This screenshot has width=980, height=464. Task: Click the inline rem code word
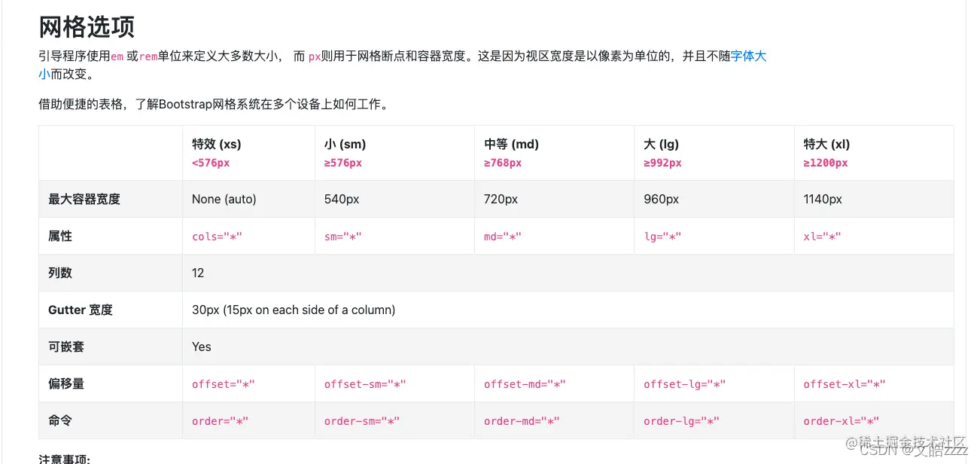coord(148,57)
